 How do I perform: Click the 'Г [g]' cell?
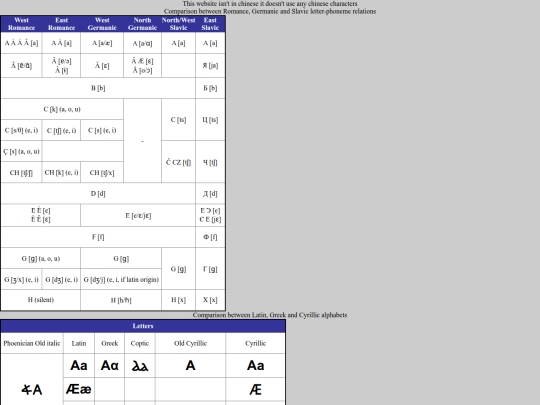point(210,269)
